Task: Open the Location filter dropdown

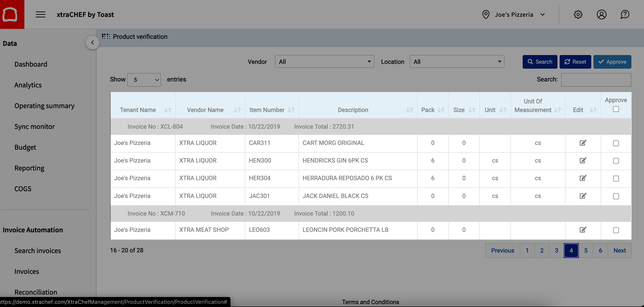Action: [457, 62]
